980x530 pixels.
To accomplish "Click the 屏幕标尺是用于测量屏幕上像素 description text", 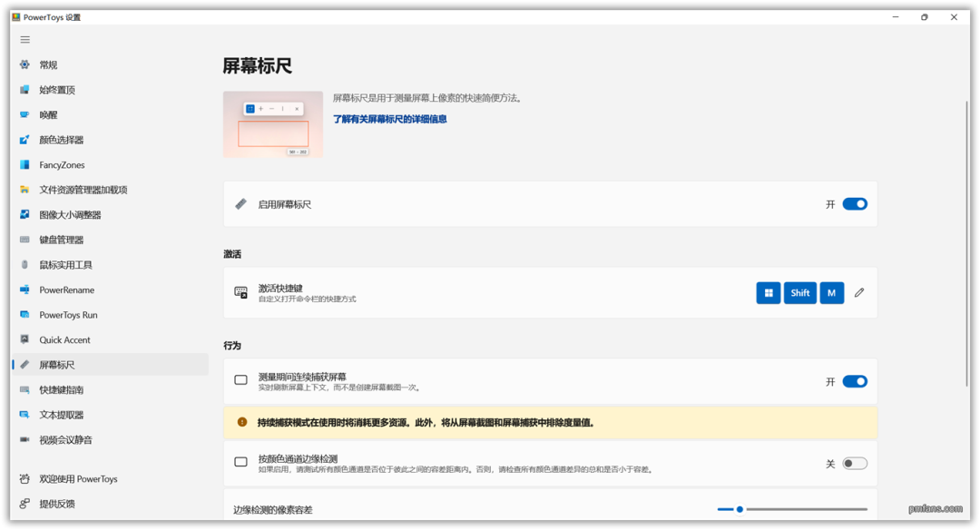I will pyautogui.click(x=427, y=98).
